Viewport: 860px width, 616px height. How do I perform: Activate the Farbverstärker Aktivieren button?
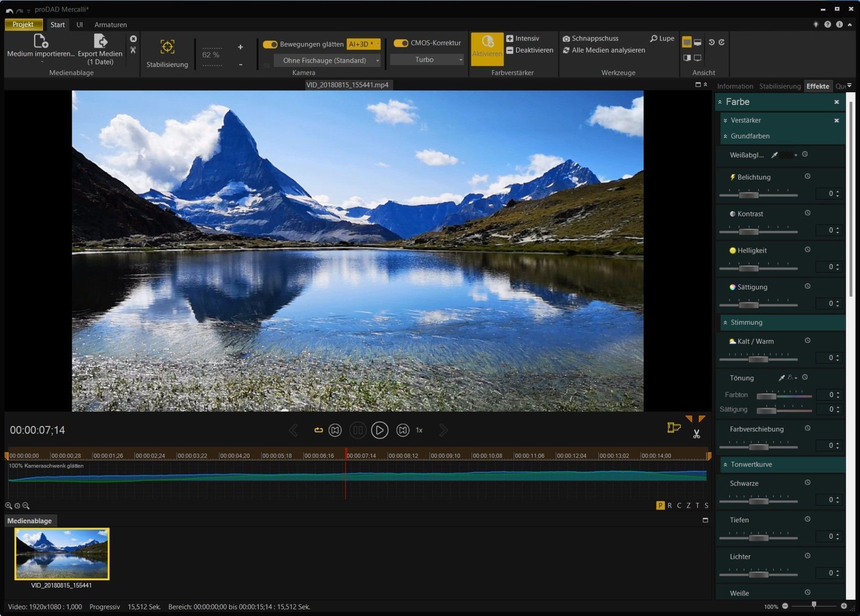(x=487, y=47)
